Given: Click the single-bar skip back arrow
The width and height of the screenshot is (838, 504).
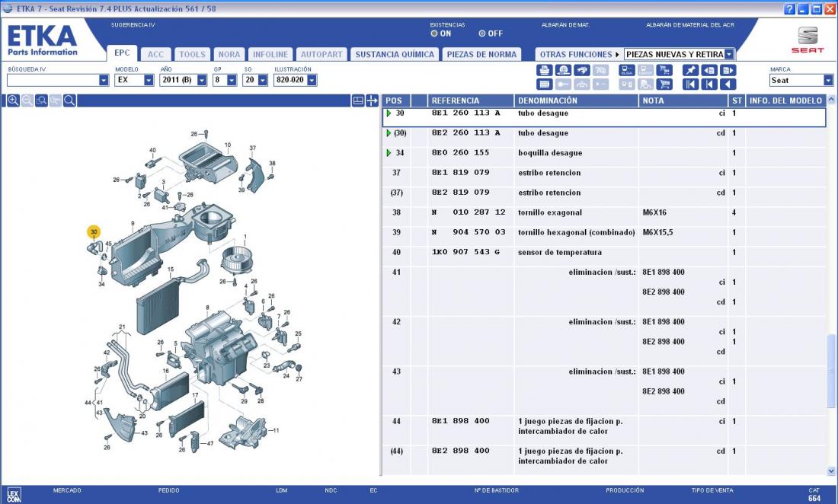Looking at the screenshot, I should (709, 85).
